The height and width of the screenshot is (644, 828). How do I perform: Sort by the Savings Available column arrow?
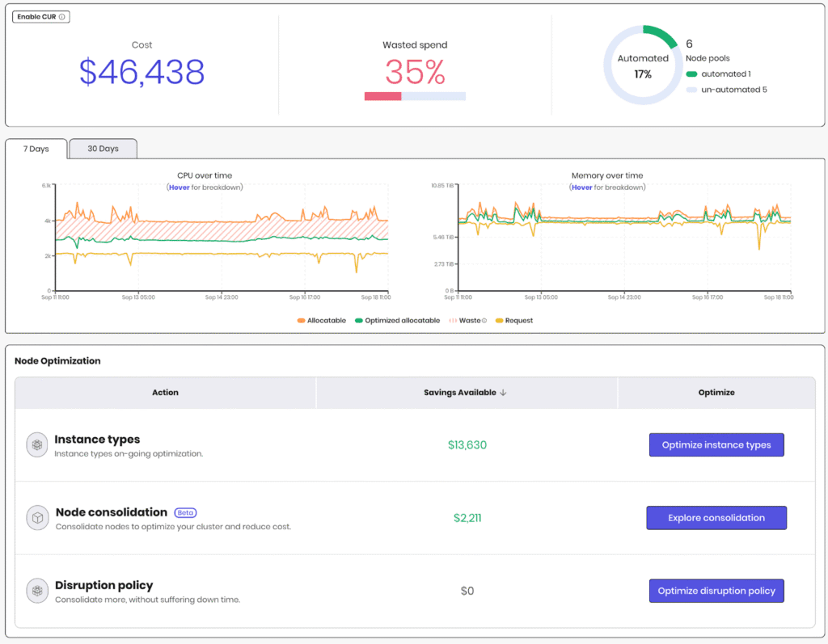tap(503, 393)
